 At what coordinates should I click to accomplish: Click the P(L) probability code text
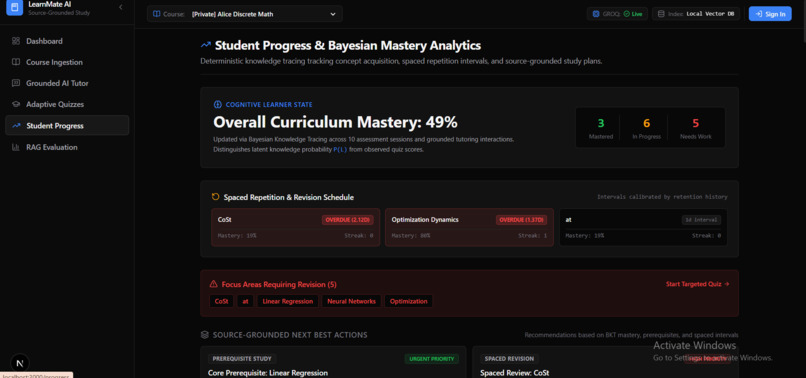pos(340,150)
